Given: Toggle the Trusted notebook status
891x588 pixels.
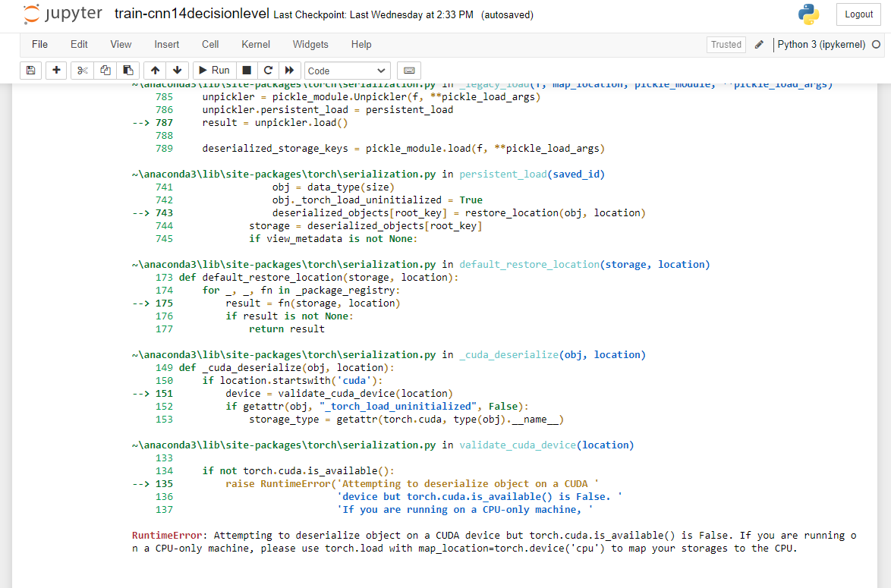Looking at the screenshot, I should [x=726, y=44].
